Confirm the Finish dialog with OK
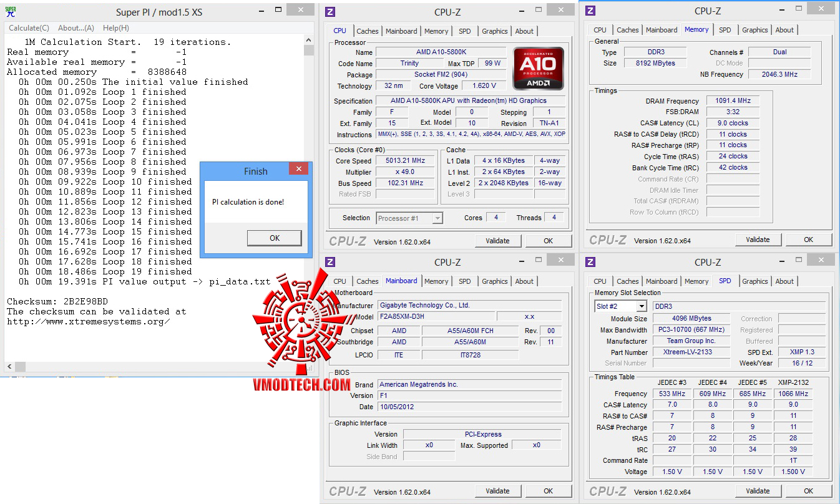This screenshot has height=504, width=840. (x=275, y=238)
